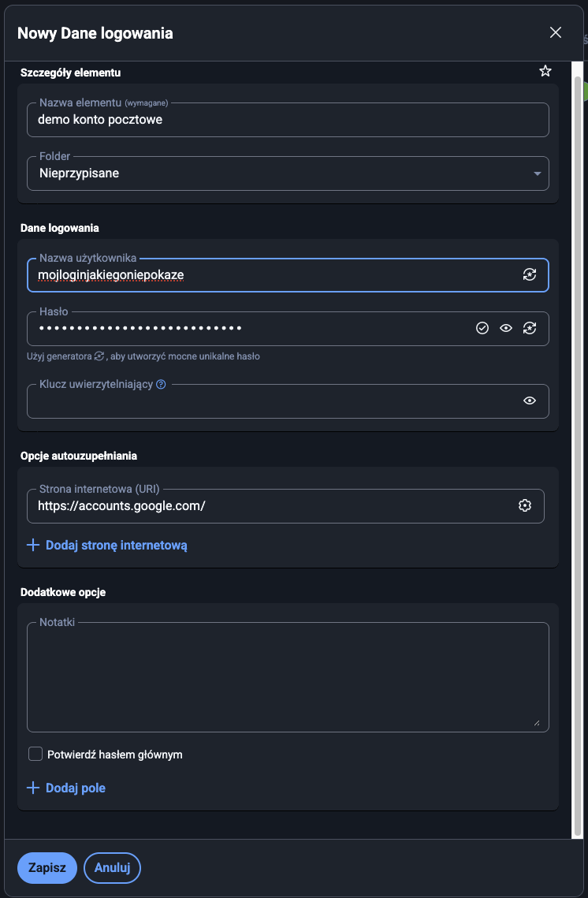Click inside the Notatki text area
The image size is (588, 898).
(x=288, y=678)
